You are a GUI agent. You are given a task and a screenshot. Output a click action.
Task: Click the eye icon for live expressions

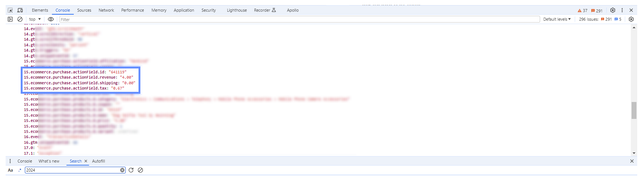[x=51, y=19]
